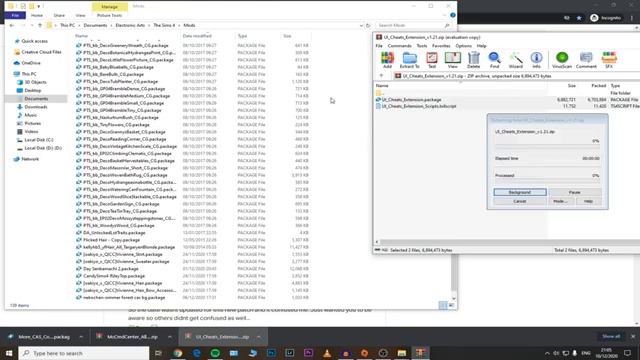This screenshot has width=640, height=360.
Task: Open the WinRAR Commands menu
Action: pos(400,46)
